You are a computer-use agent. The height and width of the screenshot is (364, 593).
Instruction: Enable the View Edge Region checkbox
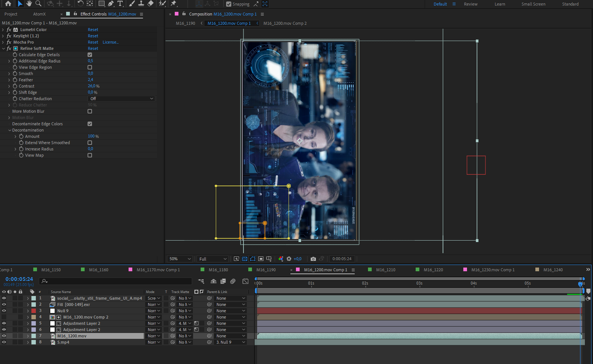tap(90, 67)
